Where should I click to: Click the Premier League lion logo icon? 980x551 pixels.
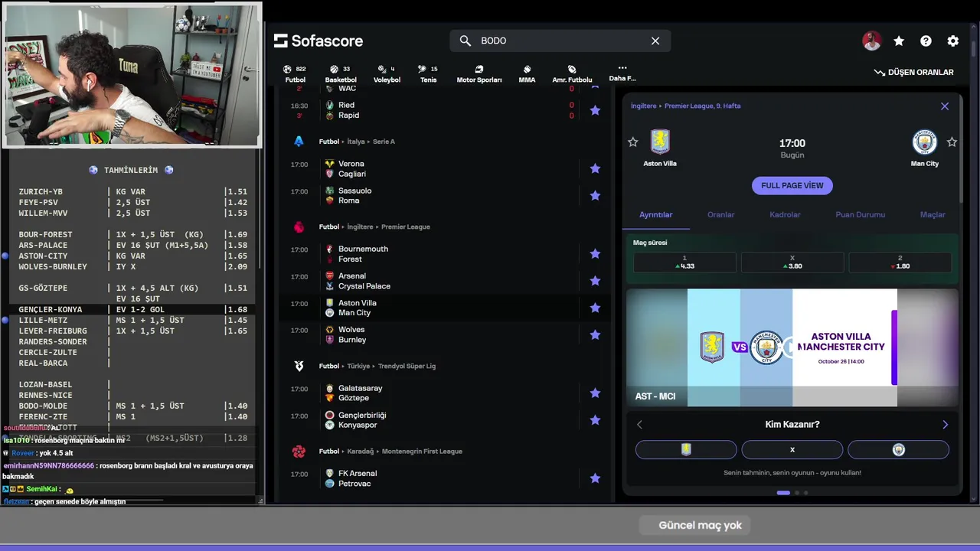click(299, 227)
